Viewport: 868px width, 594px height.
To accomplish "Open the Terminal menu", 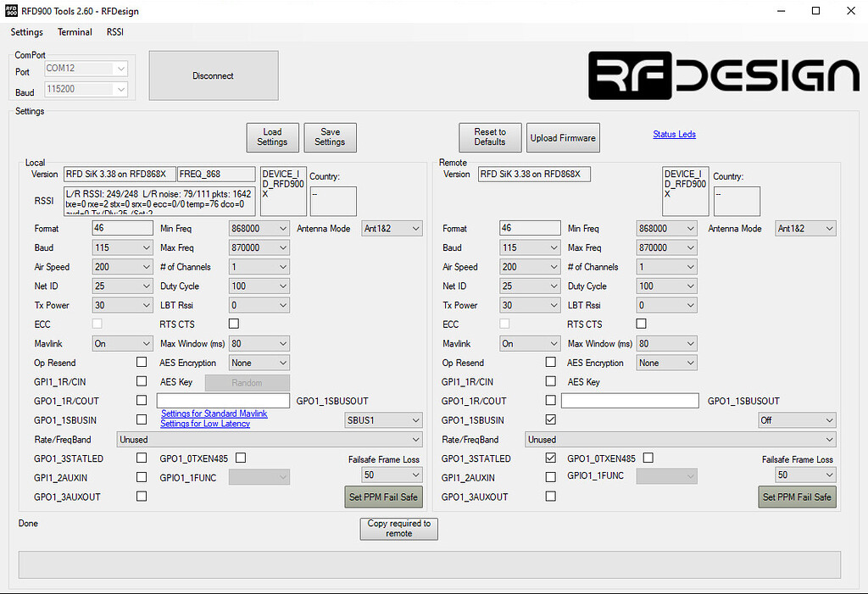I will pos(75,32).
